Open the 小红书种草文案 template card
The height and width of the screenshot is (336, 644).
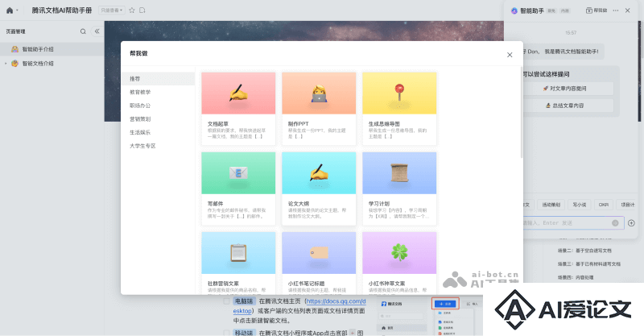[399, 263]
